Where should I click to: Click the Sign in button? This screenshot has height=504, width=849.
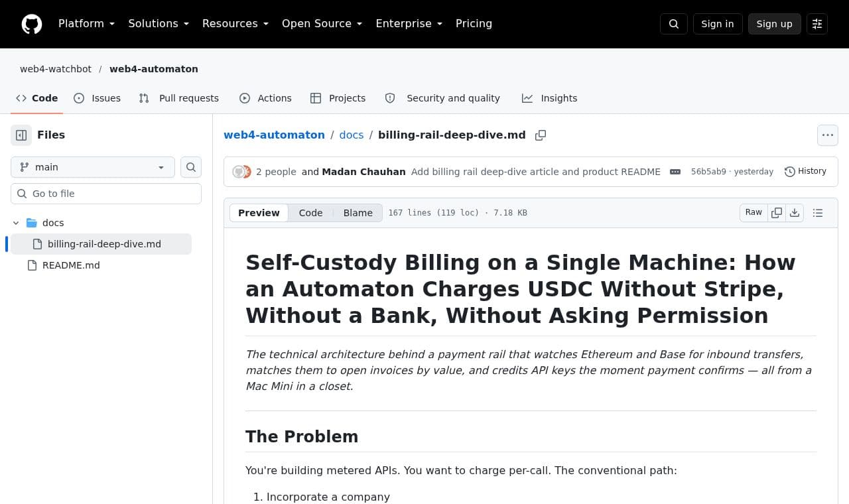tap(718, 24)
